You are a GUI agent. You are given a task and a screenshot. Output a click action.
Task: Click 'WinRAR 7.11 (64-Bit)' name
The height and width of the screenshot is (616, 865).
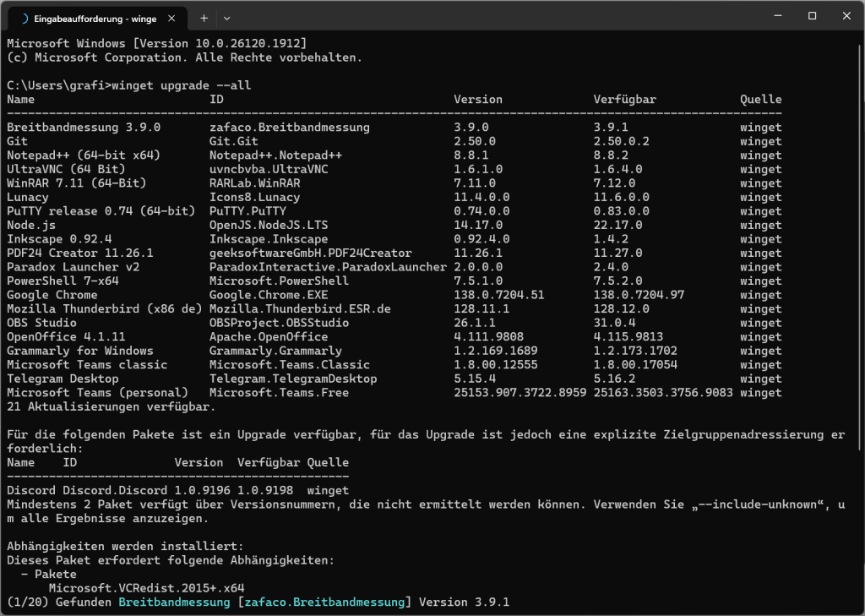[x=77, y=183]
